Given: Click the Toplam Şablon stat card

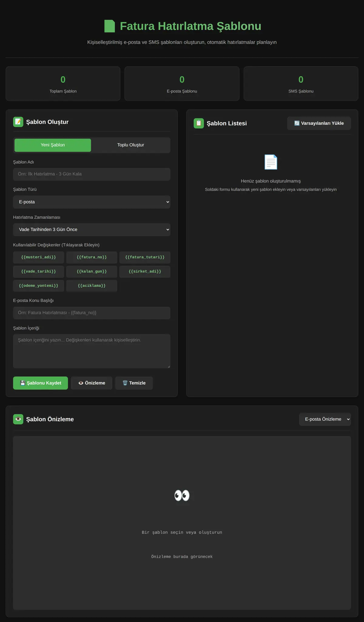Looking at the screenshot, I should (63, 84).
